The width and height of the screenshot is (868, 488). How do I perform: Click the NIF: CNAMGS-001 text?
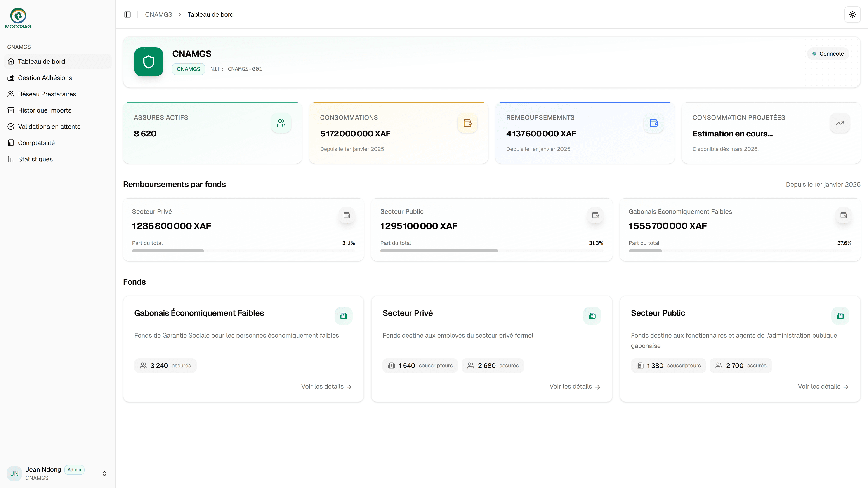coord(236,69)
